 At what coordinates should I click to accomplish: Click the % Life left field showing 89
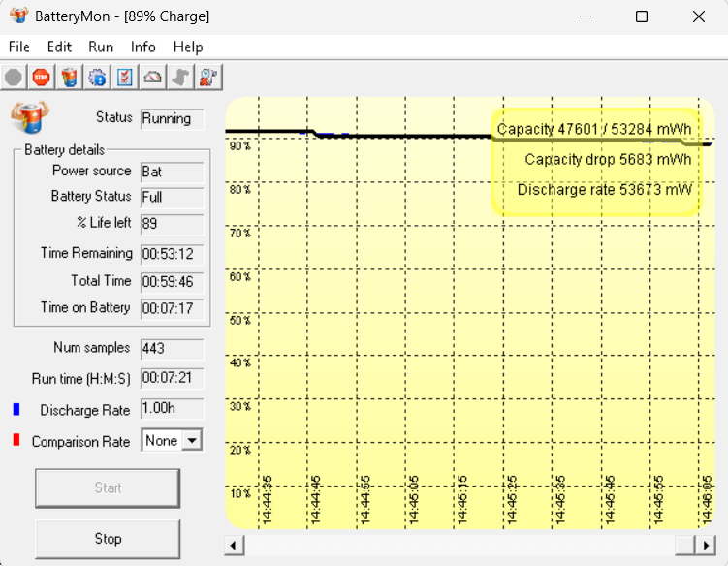pos(173,224)
